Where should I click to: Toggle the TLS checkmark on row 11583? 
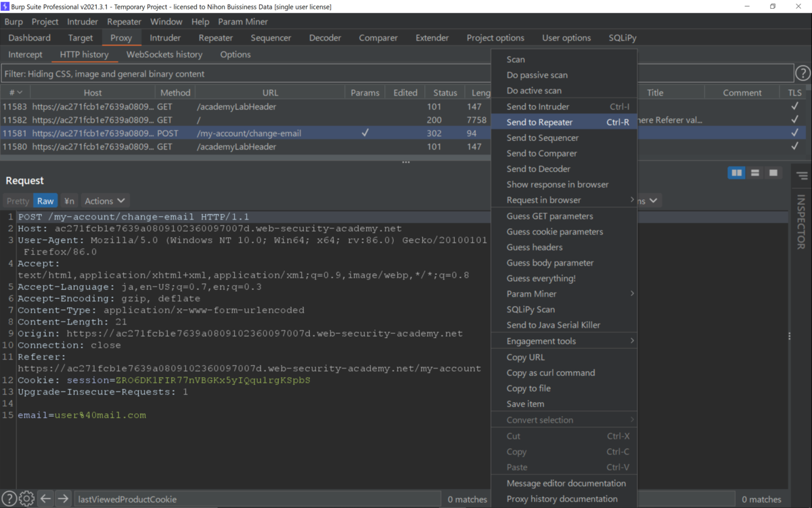click(x=794, y=106)
